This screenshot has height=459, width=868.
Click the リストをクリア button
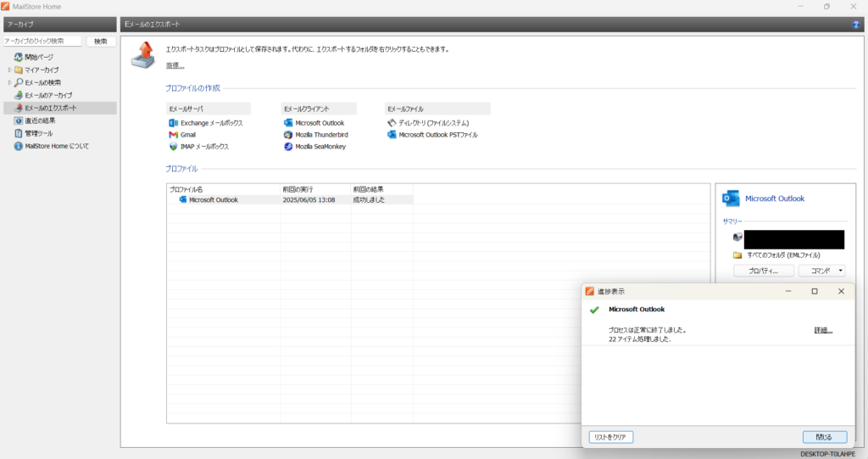tap(610, 438)
